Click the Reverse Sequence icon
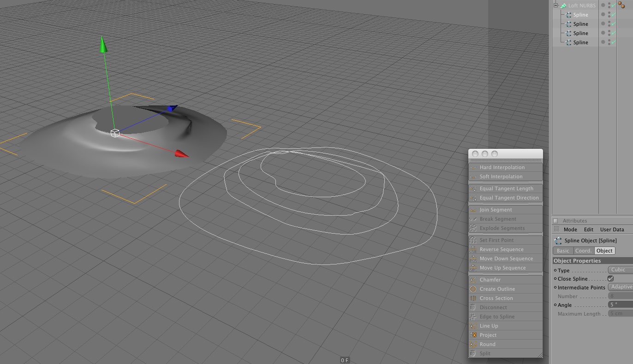The width and height of the screenshot is (633, 364). pos(473,249)
